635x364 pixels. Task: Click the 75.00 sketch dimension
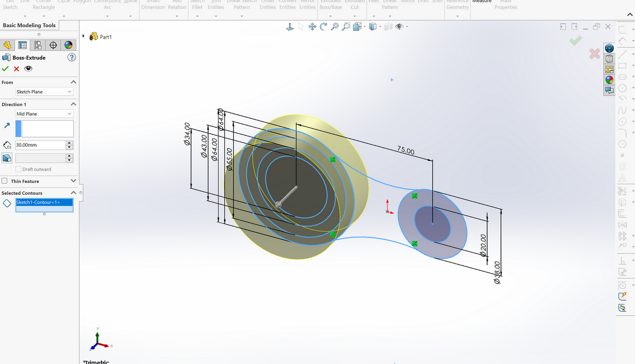coord(406,150)
